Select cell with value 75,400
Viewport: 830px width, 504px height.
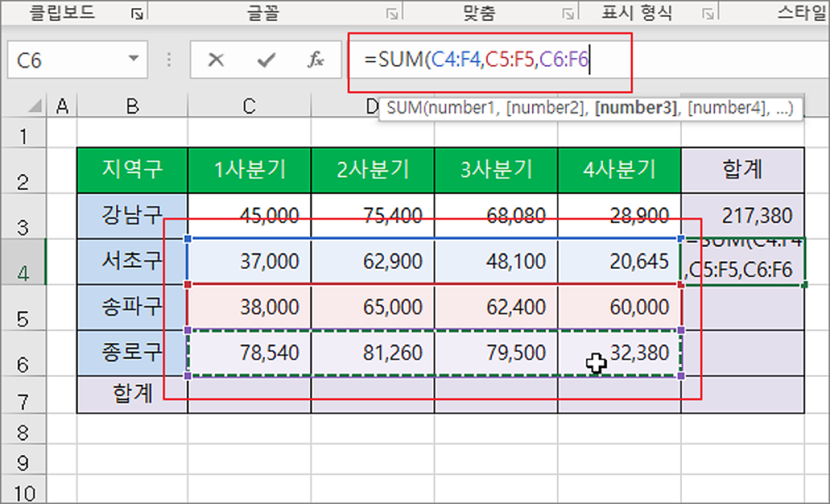[x=373, y=216]
